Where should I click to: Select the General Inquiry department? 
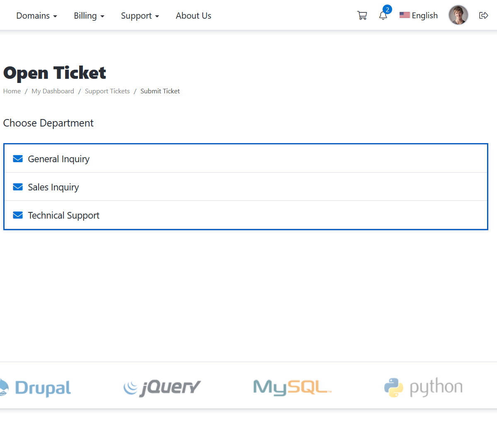tap(58, 159)
